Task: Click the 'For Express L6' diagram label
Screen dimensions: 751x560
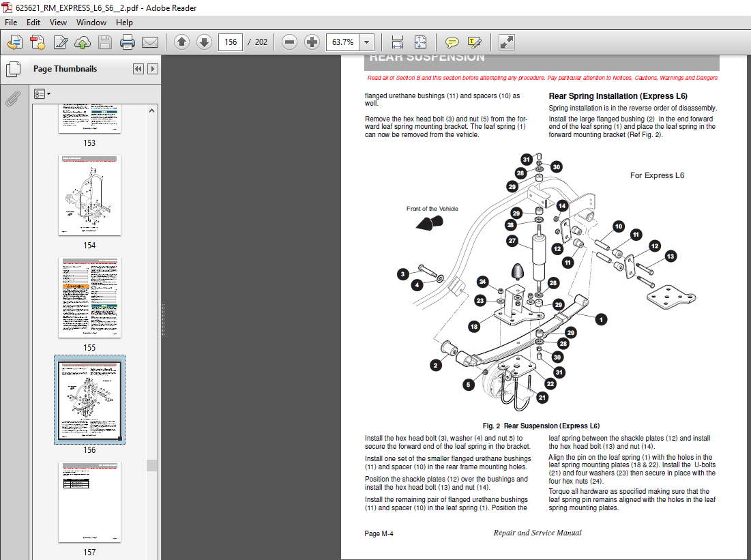Action: click(x=657, y=175)
